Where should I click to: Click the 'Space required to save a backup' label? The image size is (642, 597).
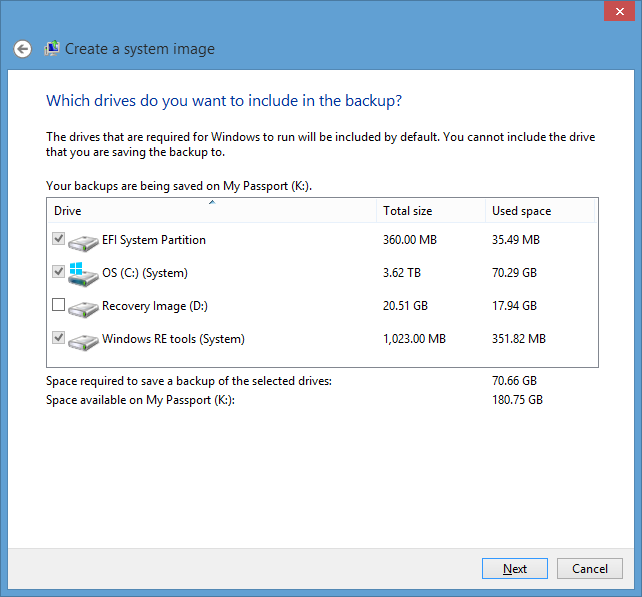189,381
